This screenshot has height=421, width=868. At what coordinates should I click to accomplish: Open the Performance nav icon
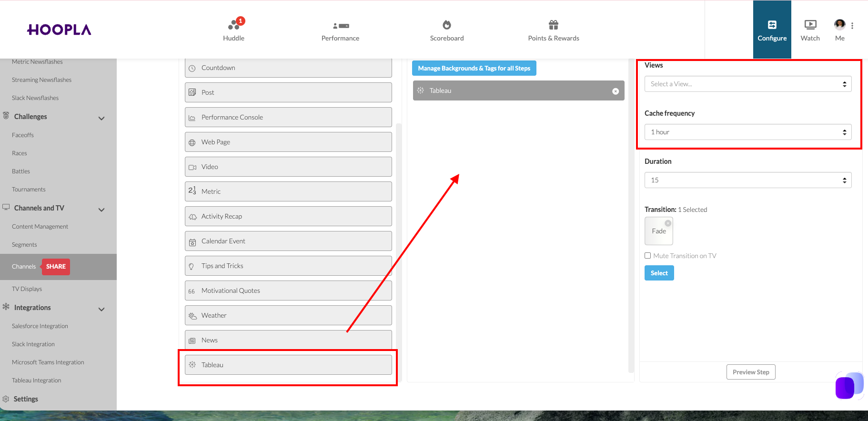click(x=341, y=26)
